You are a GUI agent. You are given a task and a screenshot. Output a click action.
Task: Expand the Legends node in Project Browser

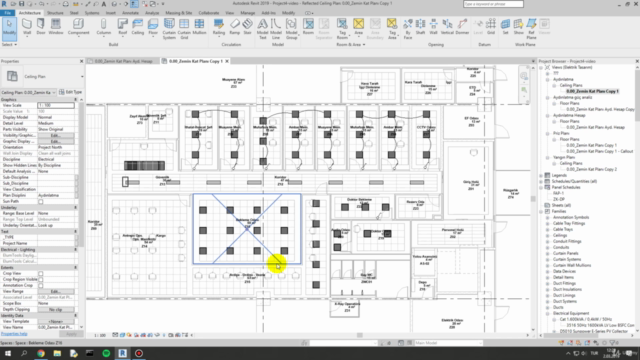click(x=542, y=176)
